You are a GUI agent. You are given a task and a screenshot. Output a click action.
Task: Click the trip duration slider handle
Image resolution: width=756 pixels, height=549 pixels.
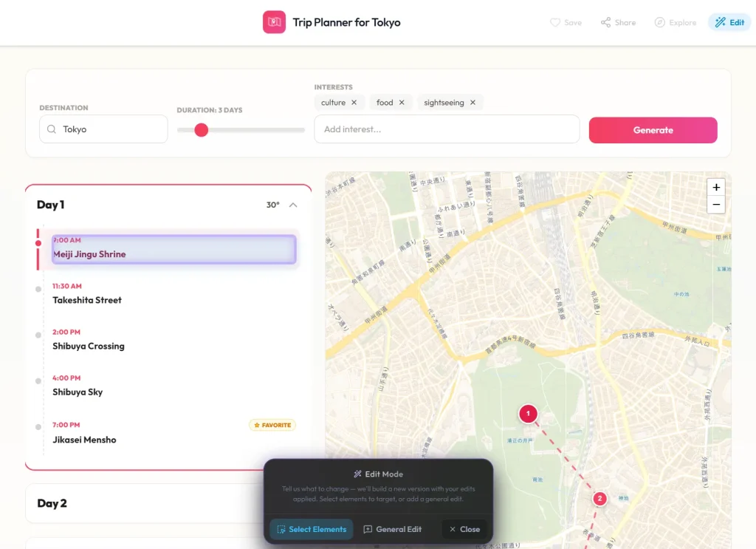pyautogui.click(x=202, y=130)
